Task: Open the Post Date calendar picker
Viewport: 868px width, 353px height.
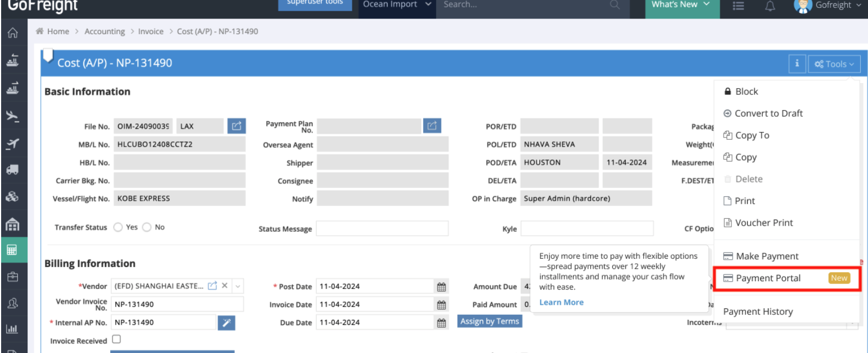Action: click(442, 287)
